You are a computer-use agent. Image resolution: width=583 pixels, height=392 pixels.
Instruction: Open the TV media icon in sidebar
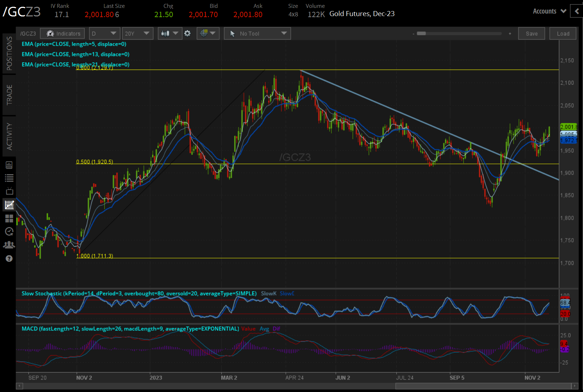click(9, 191)
